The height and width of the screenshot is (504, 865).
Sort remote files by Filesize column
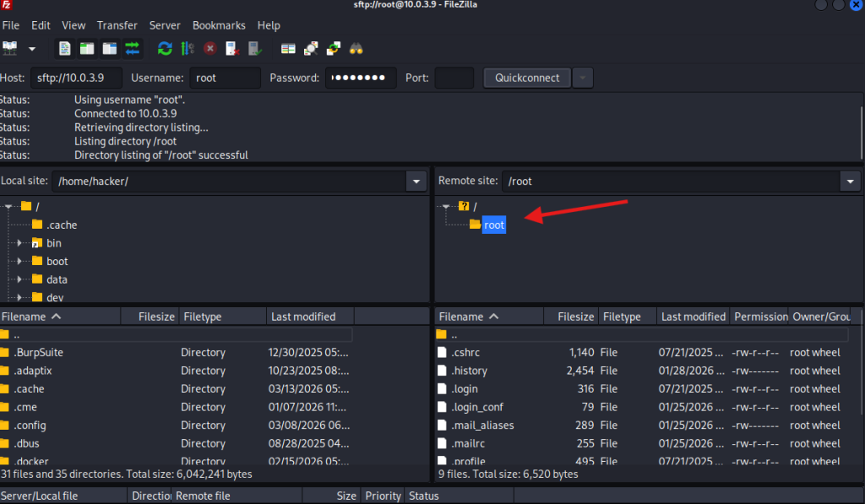[x=575, y=317]
